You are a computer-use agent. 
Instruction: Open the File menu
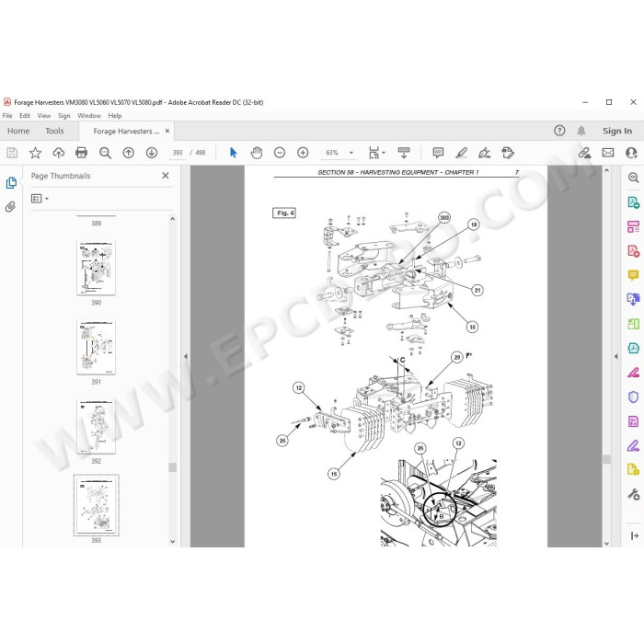point(7,116)
